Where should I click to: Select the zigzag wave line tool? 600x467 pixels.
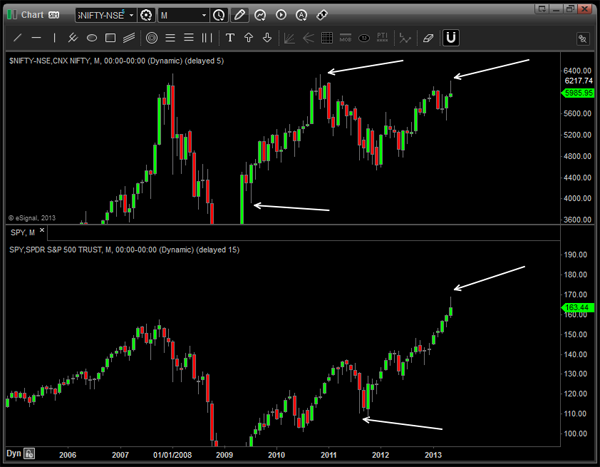[405, 38]
